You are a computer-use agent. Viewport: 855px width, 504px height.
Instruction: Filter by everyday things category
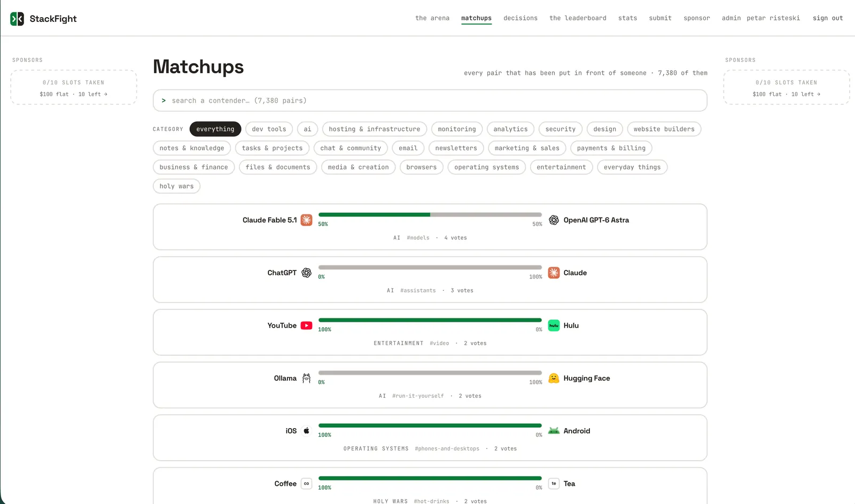(x=632, y=167)
